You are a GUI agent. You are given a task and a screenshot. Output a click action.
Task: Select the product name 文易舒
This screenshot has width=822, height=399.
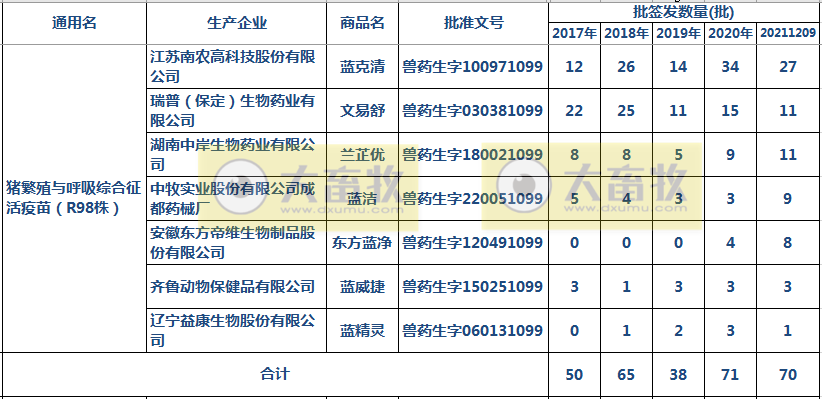coord(362,111)
